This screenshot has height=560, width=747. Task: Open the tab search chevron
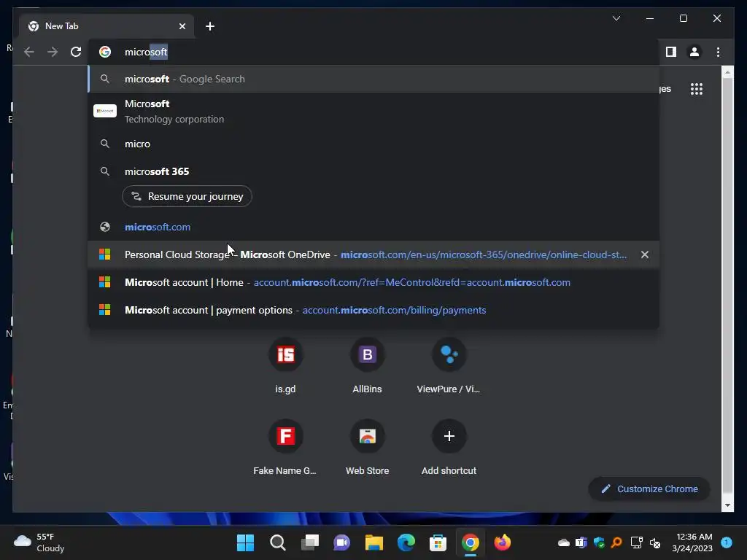tap(616, 18)
